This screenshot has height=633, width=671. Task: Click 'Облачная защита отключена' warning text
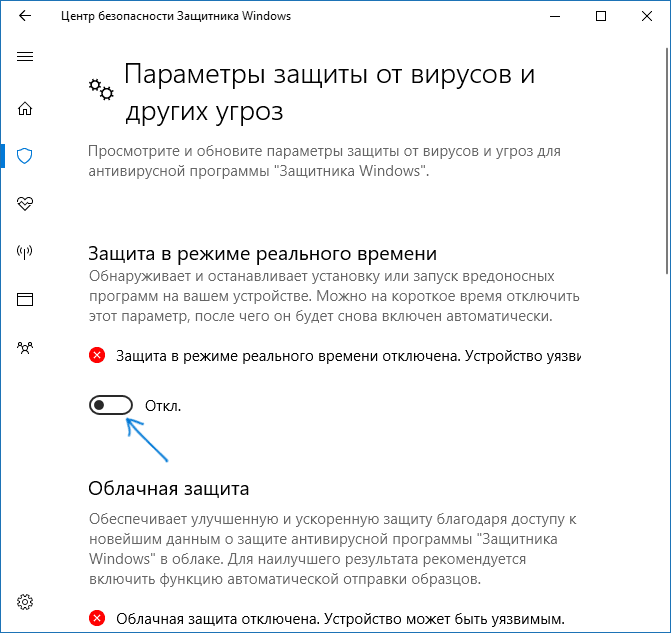[341, 619]
